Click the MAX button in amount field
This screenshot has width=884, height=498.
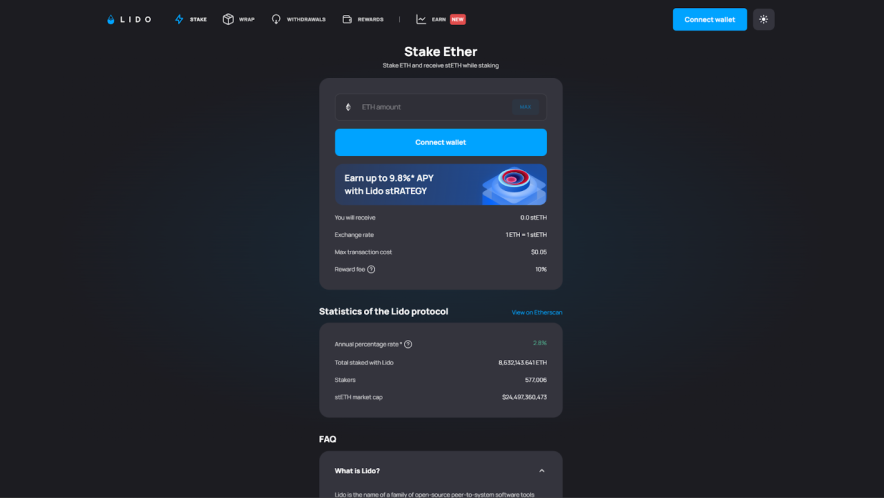(525, 107)
